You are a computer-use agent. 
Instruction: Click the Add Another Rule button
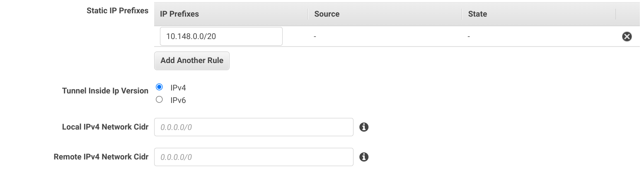(x=191, y=61)
